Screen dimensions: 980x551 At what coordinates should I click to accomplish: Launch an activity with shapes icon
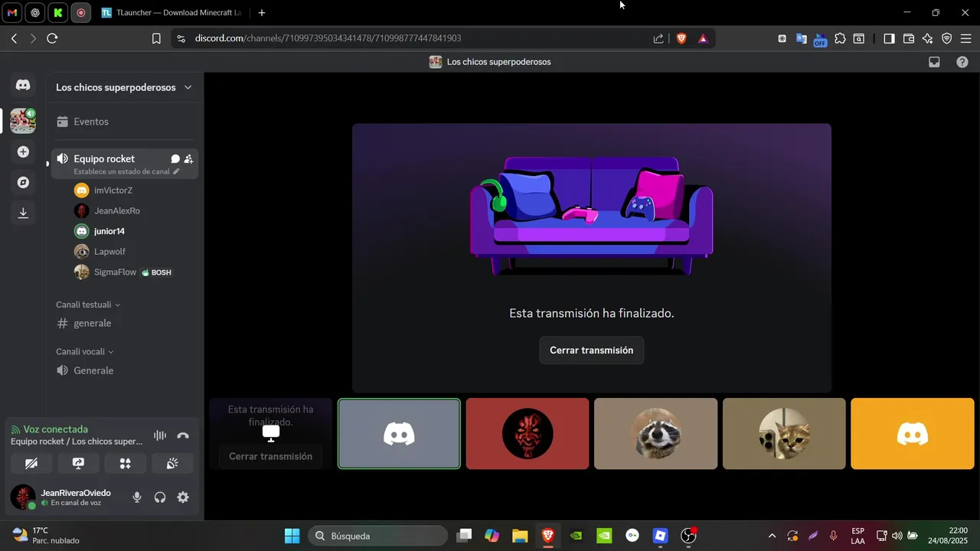(126, 463)
